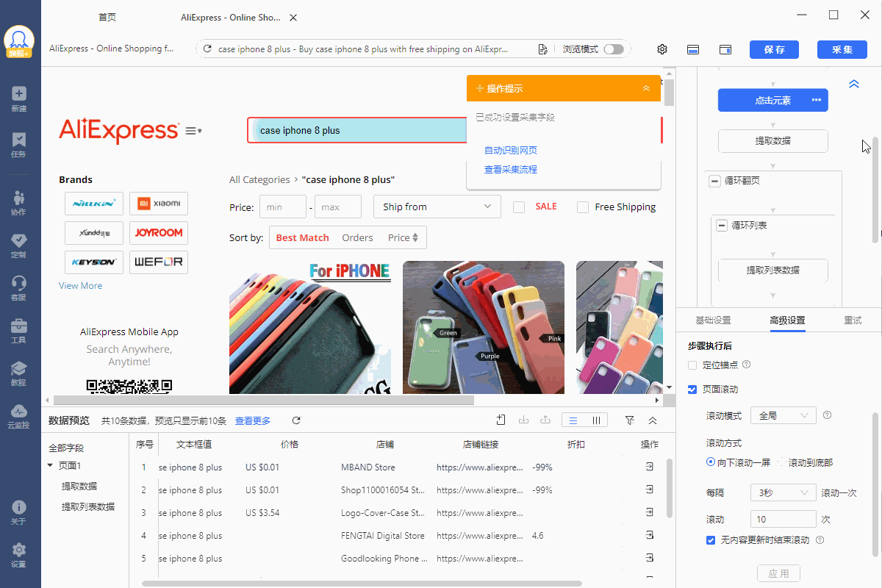The image size is (882, 588).
Task: Open the Ship from dropdown
Action: (437, 207)
